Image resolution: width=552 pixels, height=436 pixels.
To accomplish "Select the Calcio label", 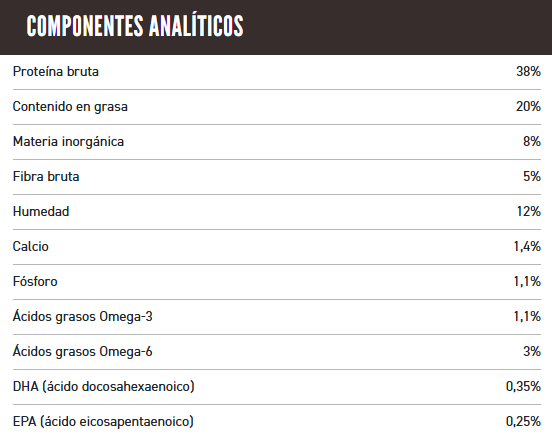I will (x=31, y=247).
